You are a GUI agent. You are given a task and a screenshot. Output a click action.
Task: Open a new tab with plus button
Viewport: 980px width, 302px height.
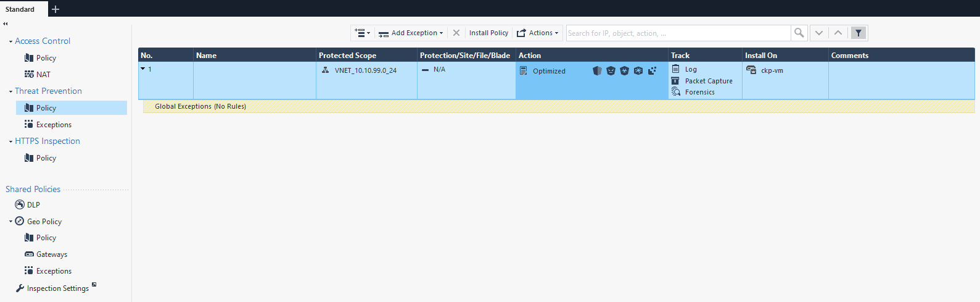point(56,9)
